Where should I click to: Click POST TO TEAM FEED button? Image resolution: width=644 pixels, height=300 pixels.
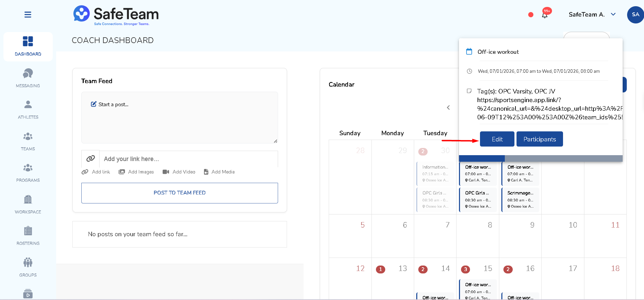pyautogui.click(x=180, y=193)
